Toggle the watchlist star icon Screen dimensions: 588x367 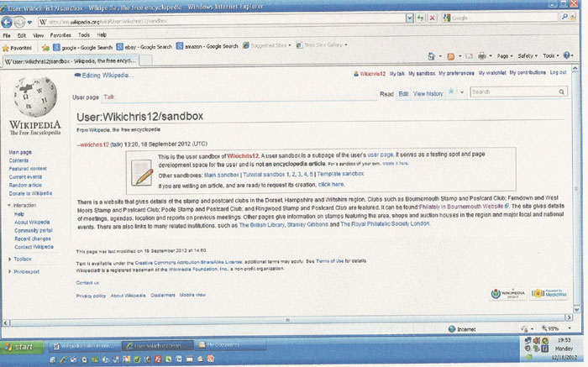[451, 91]
